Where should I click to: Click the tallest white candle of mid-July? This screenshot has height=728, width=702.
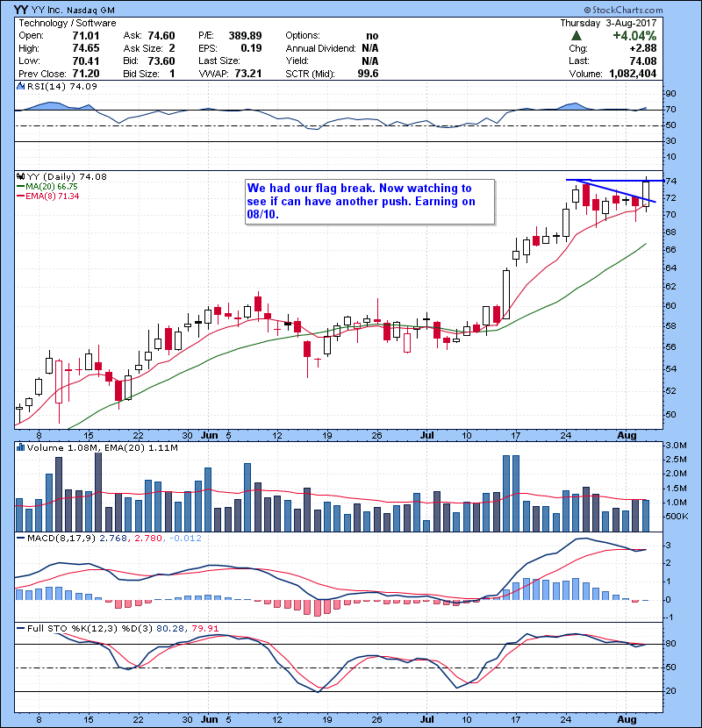pos(506,295)
